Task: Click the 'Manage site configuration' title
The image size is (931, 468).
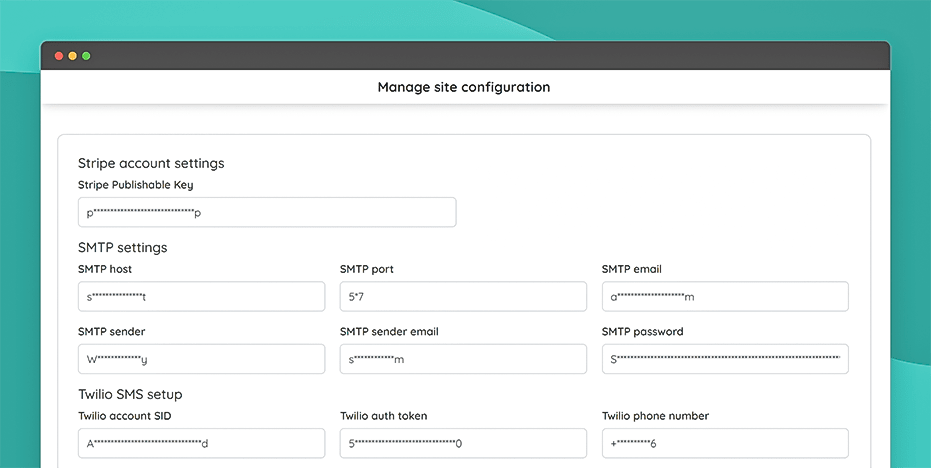Action: click(x=464, y=87)
